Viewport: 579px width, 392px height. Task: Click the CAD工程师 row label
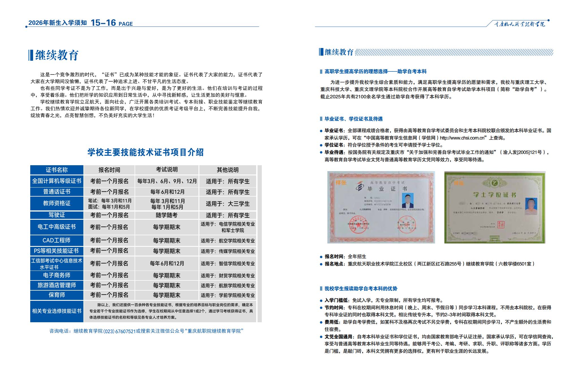click(x=57, y=240)
